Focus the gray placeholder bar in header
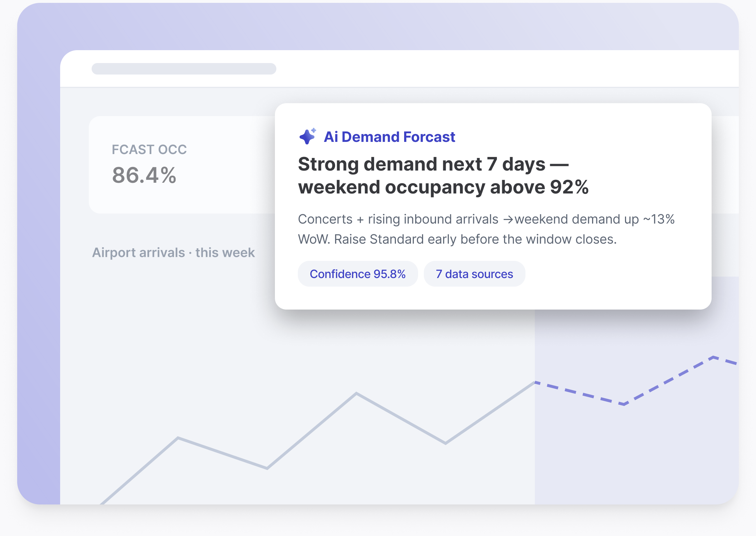Image resolution: width=756 pixels, height=536 pixels. (x=184, y=69)
